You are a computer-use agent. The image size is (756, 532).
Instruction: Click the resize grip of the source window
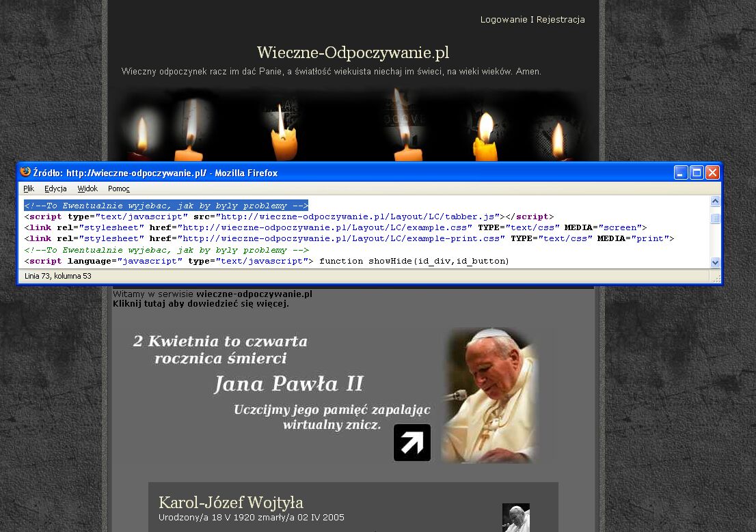click(716, 278)
